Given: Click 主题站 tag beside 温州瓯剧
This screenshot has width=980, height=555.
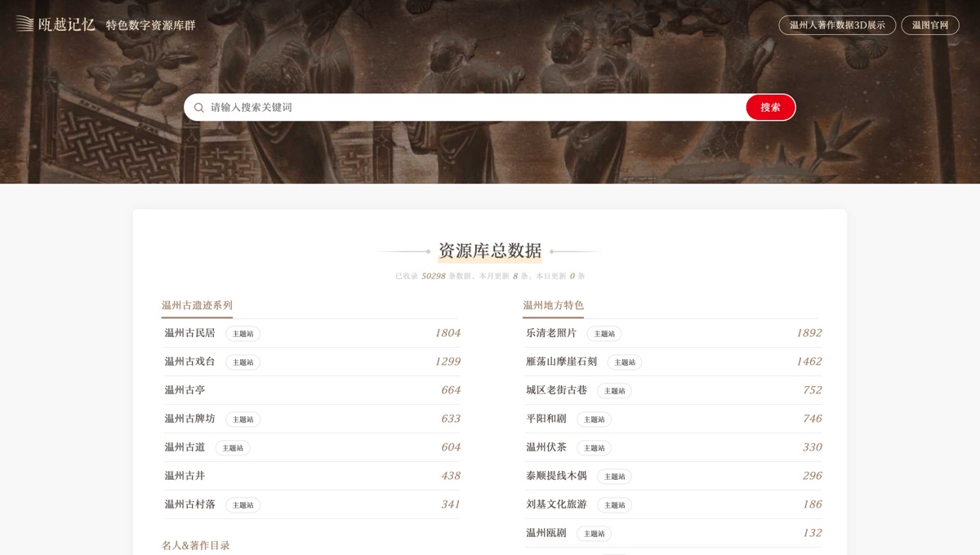Looking at the screenshot, I should pyautogui.click(x=595, y=534).
